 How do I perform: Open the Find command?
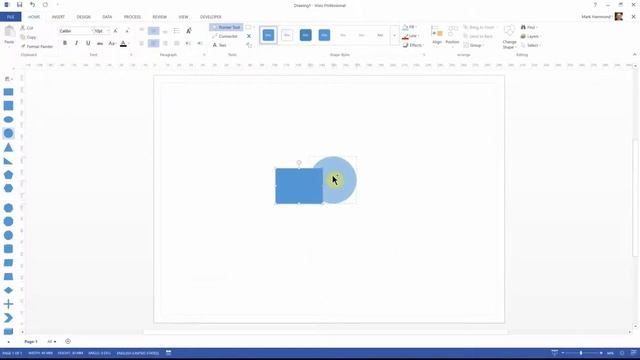[x=528, y=27]
